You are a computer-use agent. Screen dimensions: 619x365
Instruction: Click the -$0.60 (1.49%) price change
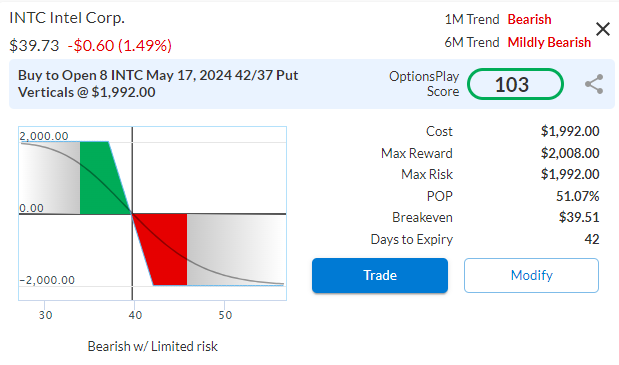120,46
